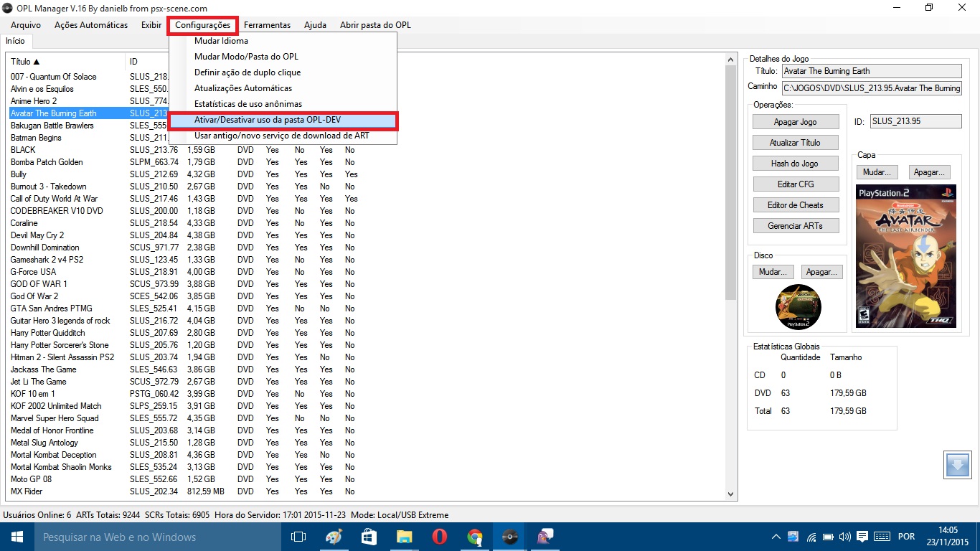This screenshot has width=980, height=551.
Task: Open the Paint palette taskbar icon
Action: 334,537
